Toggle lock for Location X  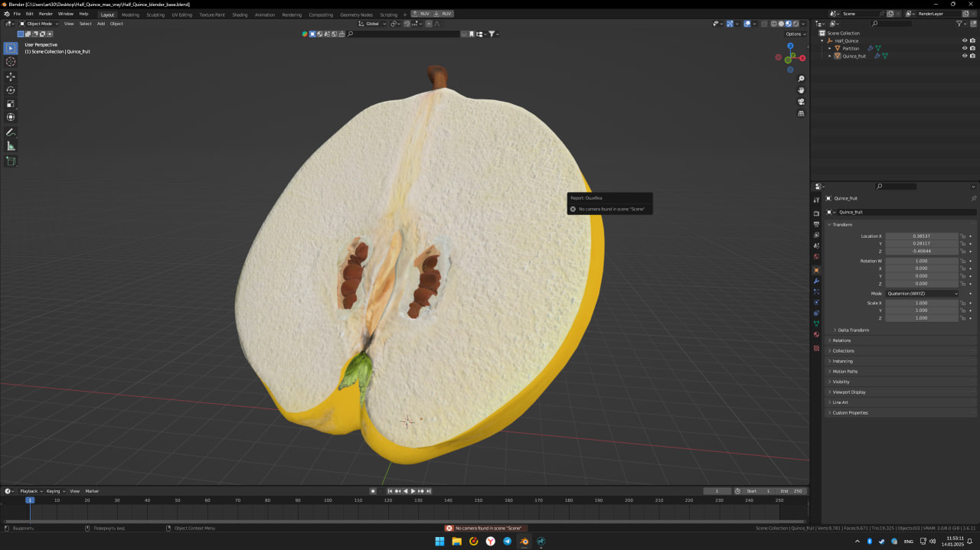[963, 236]
